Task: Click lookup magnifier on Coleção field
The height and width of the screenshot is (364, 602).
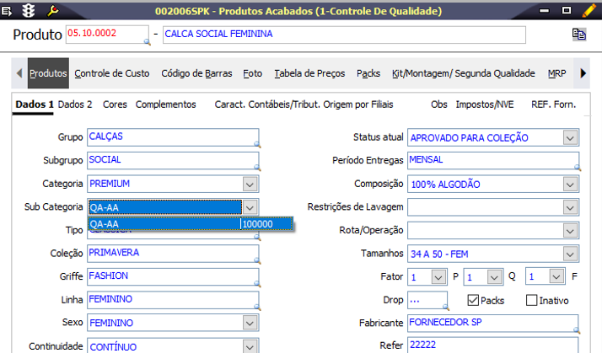Action: pyautogui.click(x=257, y=260)
